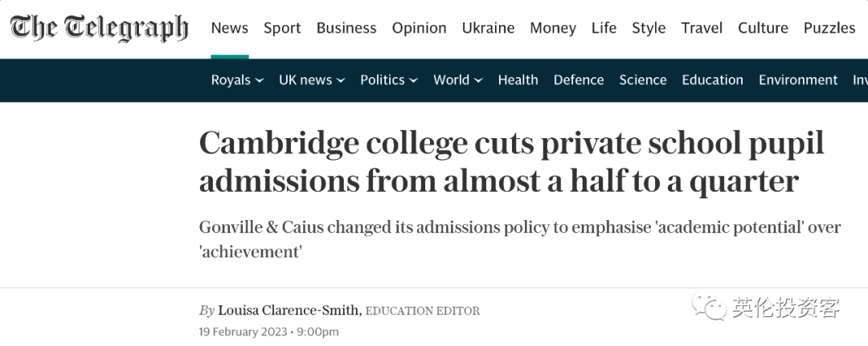Expand the Royals dropdown chevron
This screenshot has height=346, width=868.
[259, 81]
